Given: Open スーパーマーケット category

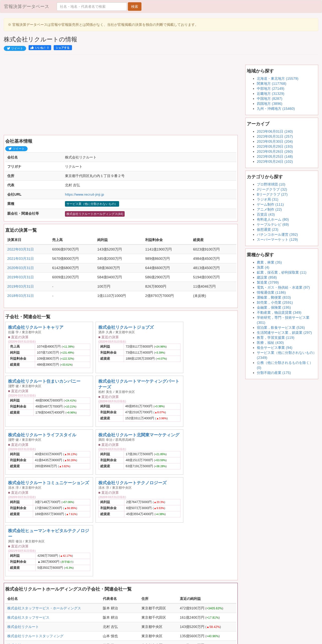Looking at the screenshot, I should 277,239.
